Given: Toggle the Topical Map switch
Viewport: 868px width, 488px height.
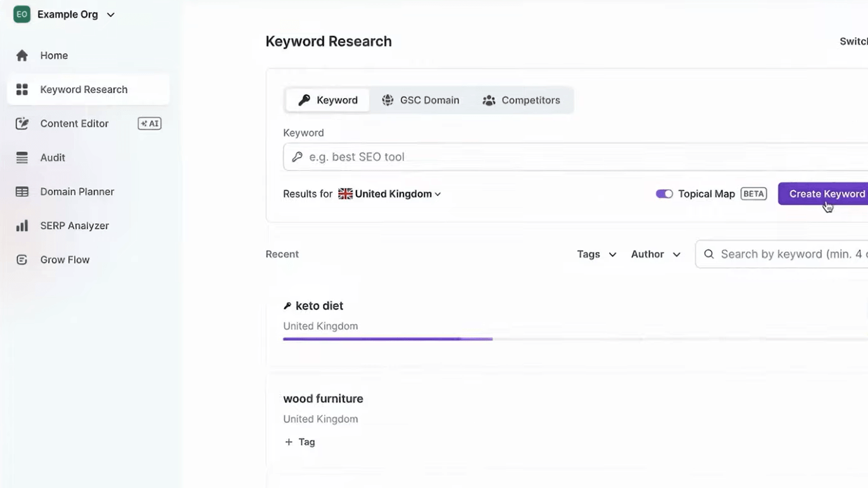Looking at the screenshot, I should click(x=664, y=194).
